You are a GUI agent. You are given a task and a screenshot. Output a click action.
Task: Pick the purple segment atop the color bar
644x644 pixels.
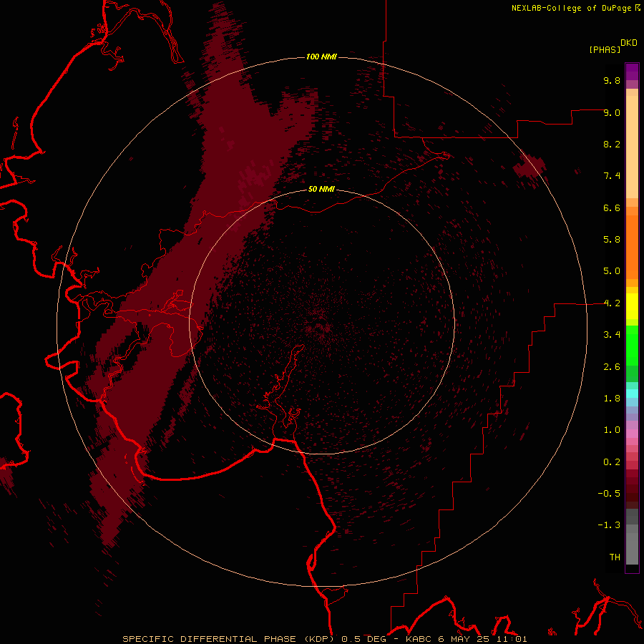pyautogui.click(x=632, y=72)
